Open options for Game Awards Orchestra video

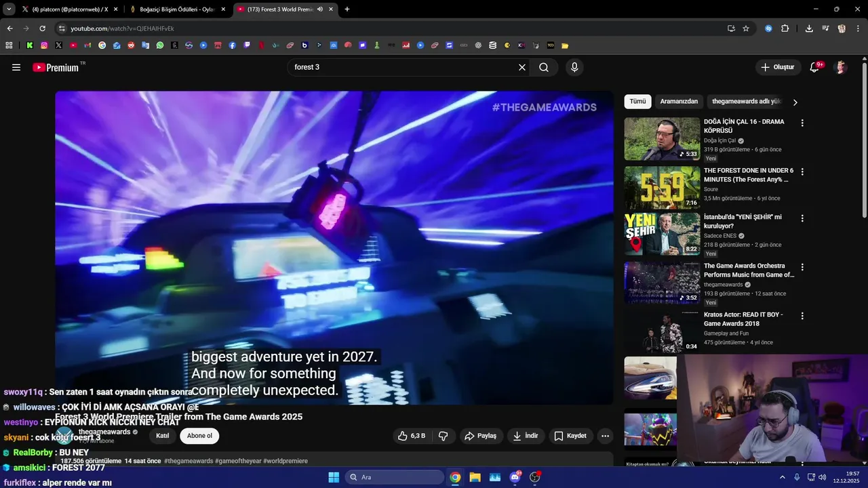click(x=802, y=267)
